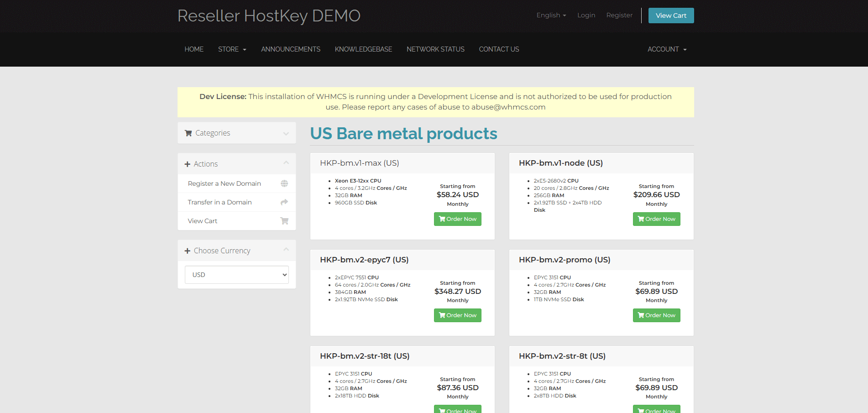Click the plus icon next to Choose Currency

(x=187, y=251)
